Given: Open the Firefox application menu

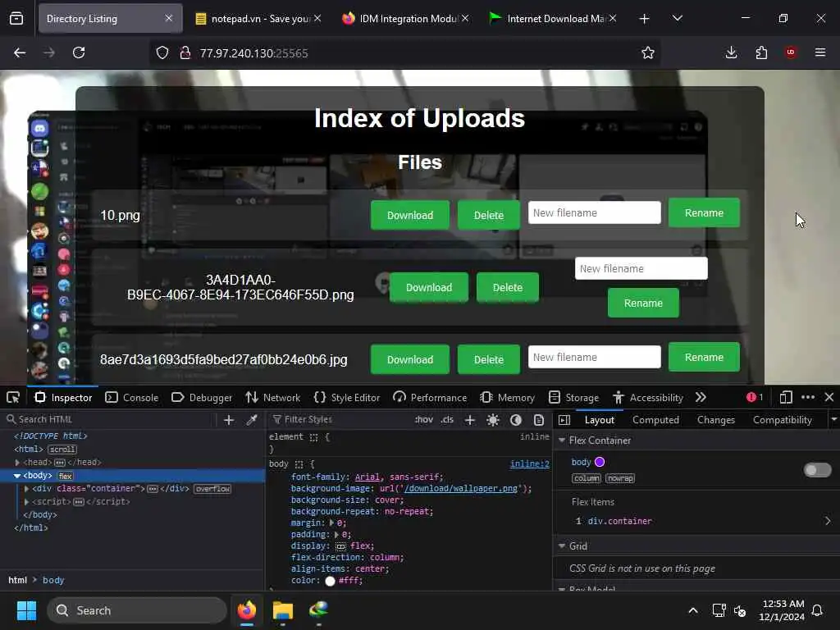Looking at the screenshot, I should click(820, 52).
